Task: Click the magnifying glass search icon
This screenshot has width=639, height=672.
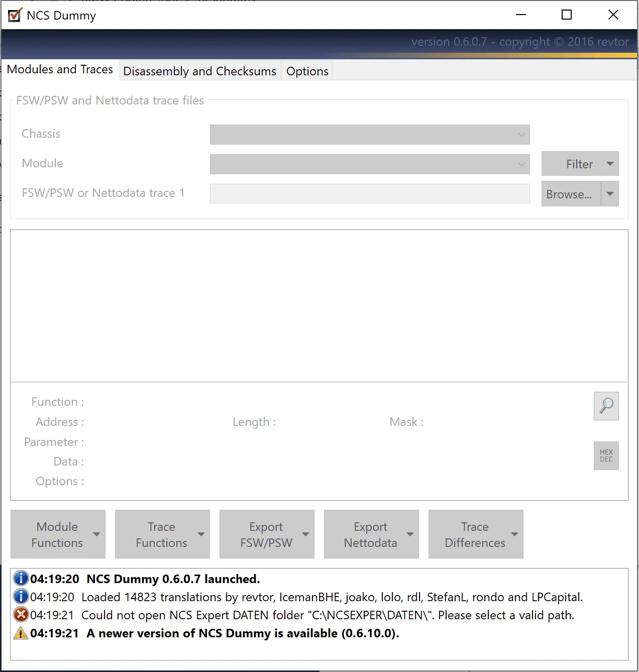Action: (606, 406)
